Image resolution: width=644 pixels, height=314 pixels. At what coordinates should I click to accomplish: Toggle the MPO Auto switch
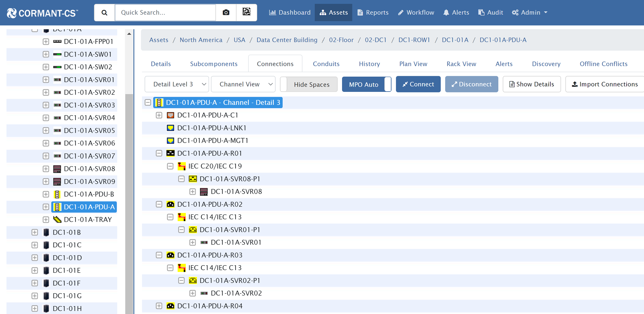click(366, 84)
